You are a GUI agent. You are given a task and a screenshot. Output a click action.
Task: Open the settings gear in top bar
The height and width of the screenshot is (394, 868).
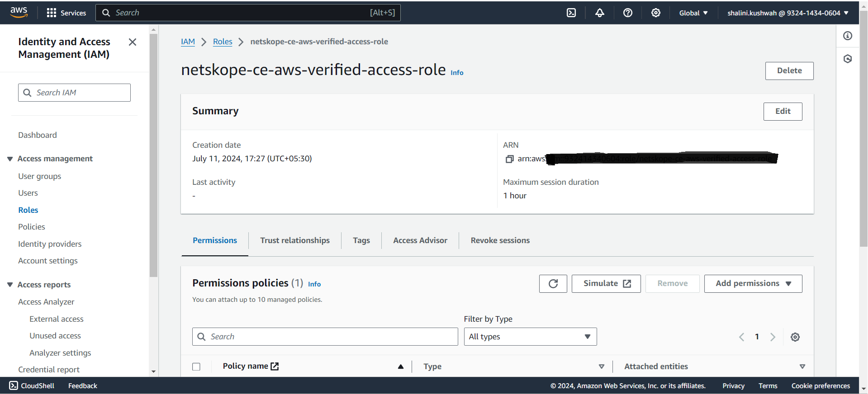655,13
